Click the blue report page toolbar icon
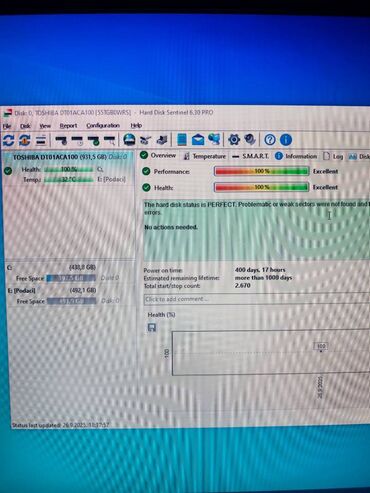This screenshot has height=493, width=370. click(x=182, y=139)
